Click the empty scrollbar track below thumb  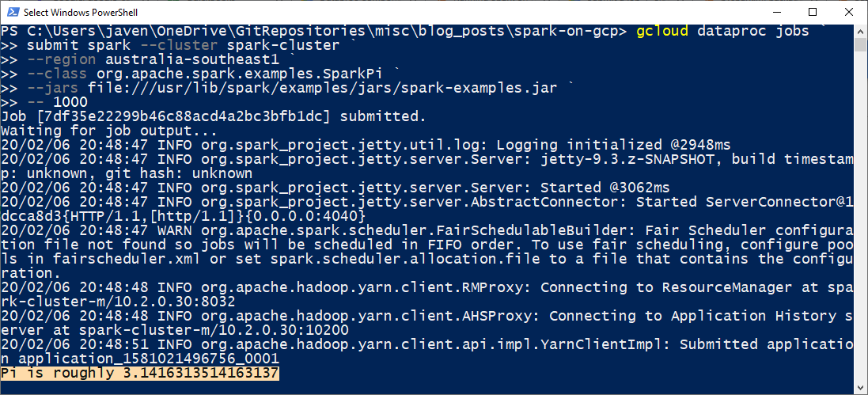pyautogui.click(x=860, y=222)
